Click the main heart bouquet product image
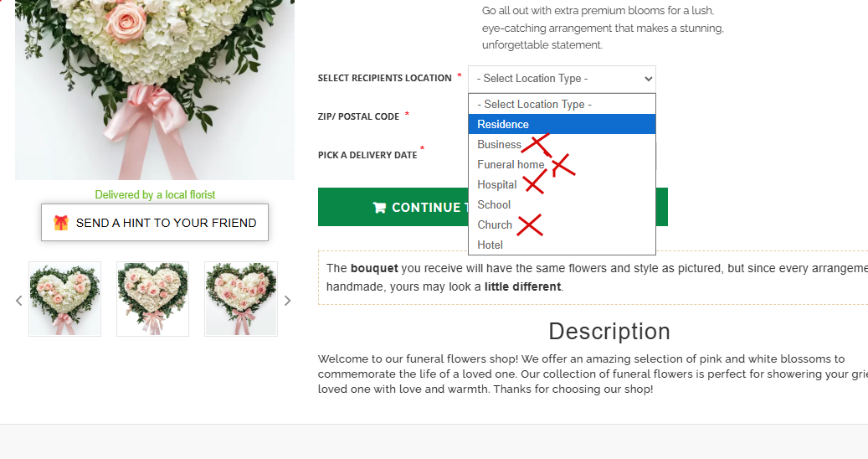 [155, 90]
